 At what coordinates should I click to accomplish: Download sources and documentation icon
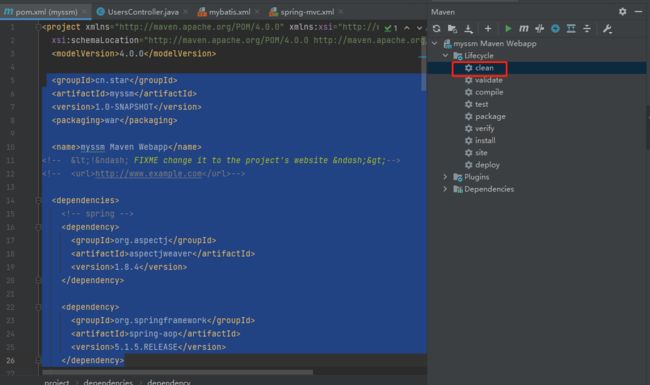pos(468,29)
